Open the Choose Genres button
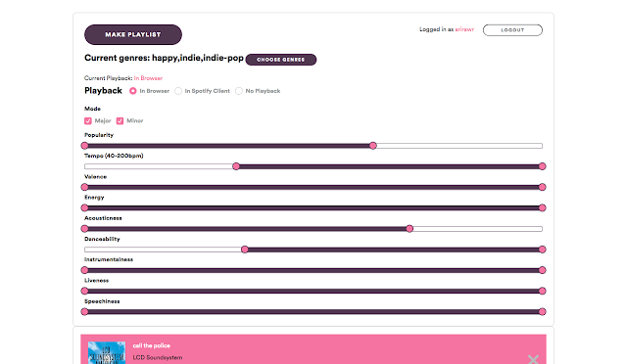This screenshot has width=627, height=364. tap(281, 60)
